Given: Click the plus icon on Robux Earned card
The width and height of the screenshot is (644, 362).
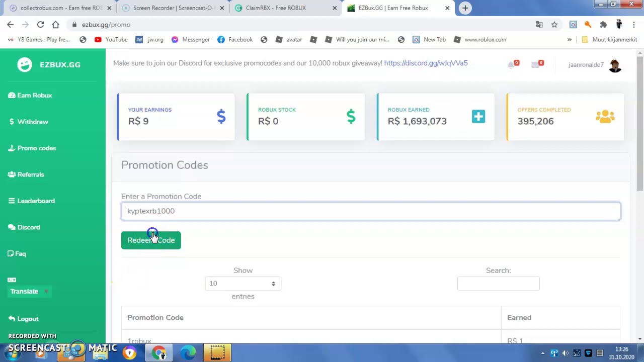Looking at the screenshot, I should coord(478,117).
